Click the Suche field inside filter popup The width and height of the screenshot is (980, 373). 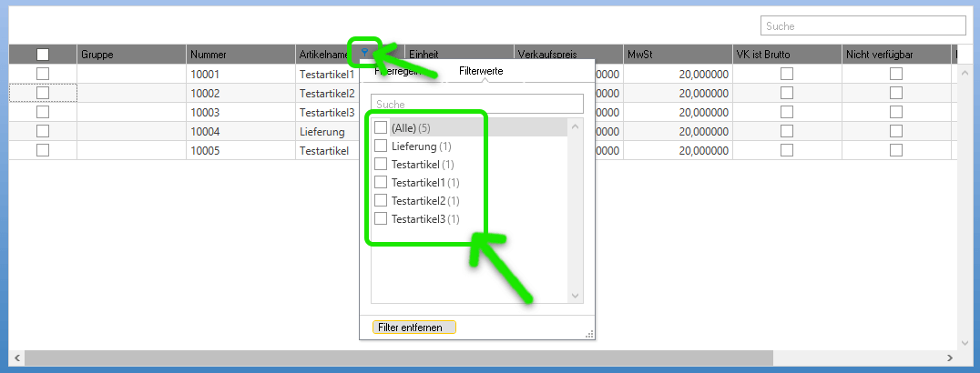(x=477, y=104)
